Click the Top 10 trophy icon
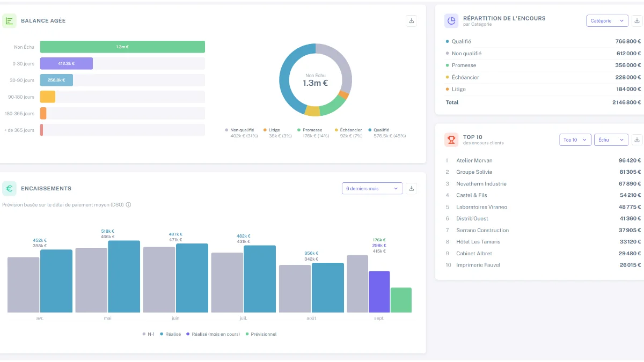Screen dimensions: 644x362 coord(451,140)
